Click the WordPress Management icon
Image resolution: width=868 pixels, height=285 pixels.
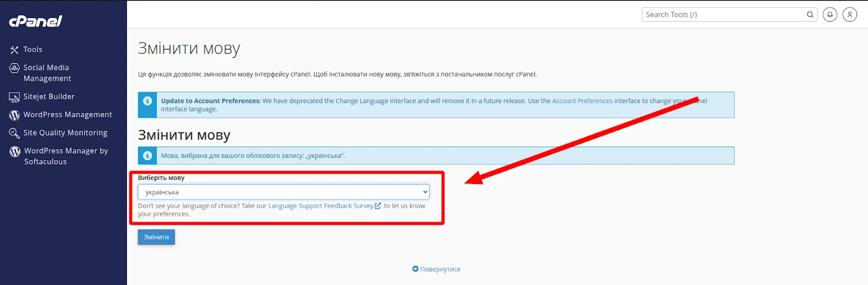(x=15, y=115)
